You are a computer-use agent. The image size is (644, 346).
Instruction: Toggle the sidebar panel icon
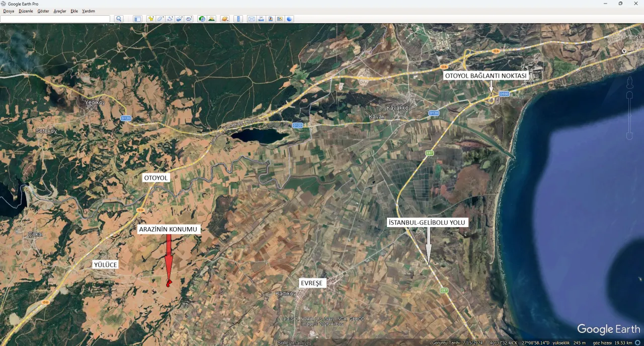click(x=137, y=19)
